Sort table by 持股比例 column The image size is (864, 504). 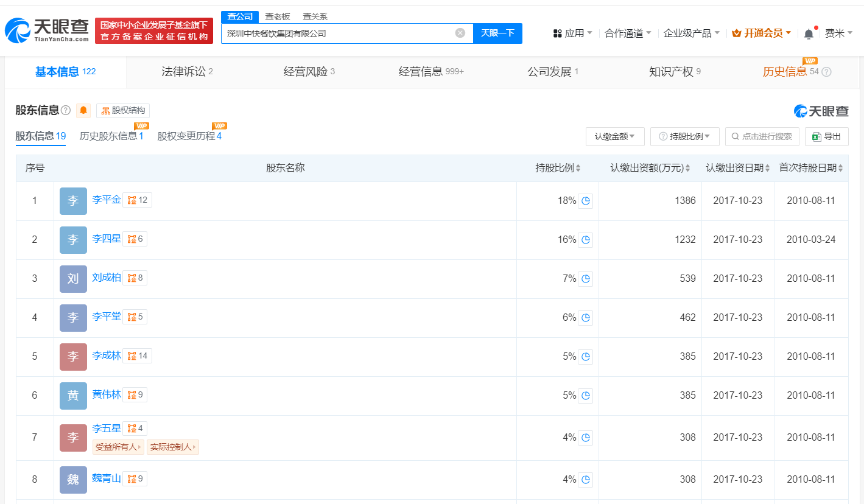pos(558,168)
